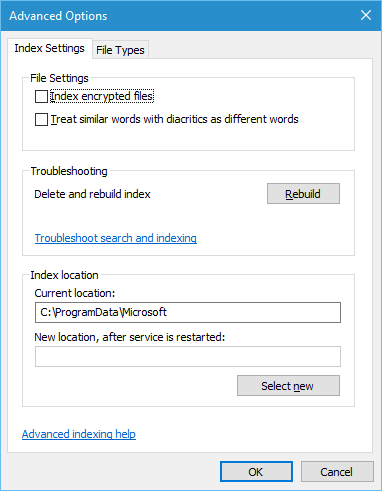Click the Current location path field
The width and height of the screenshot is (382, 491).
188,312
